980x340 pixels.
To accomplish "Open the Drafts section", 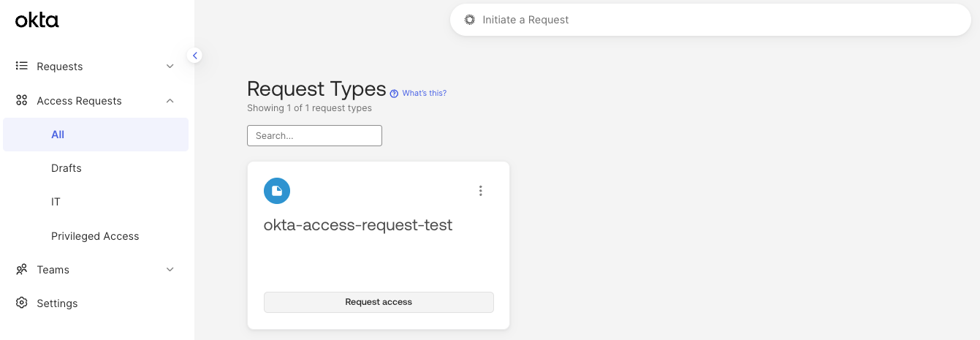I will click(x=67, y=168).
